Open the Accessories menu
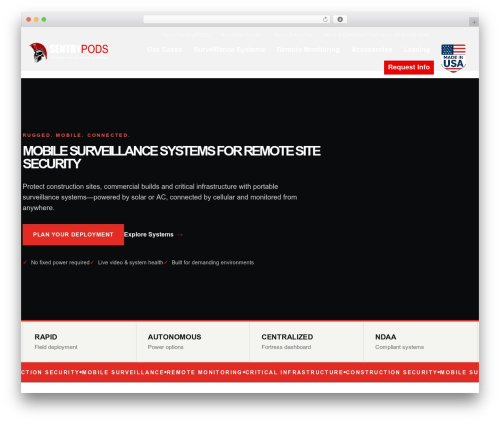The width and height of the screenshot is (500, 423). (372, 50)
